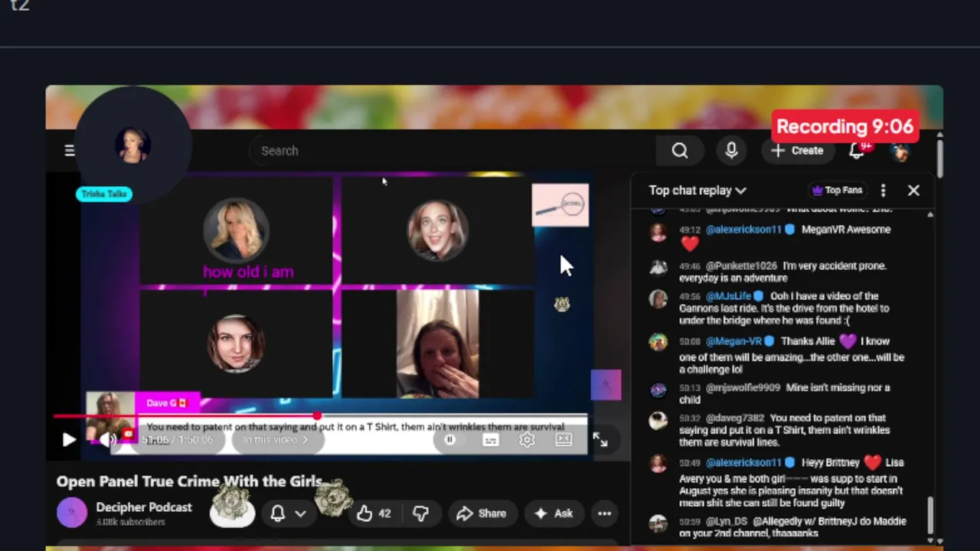Close the chat replay panel
Screen dimensions: 980x551
pyautogui.click(x=913, y=191)
